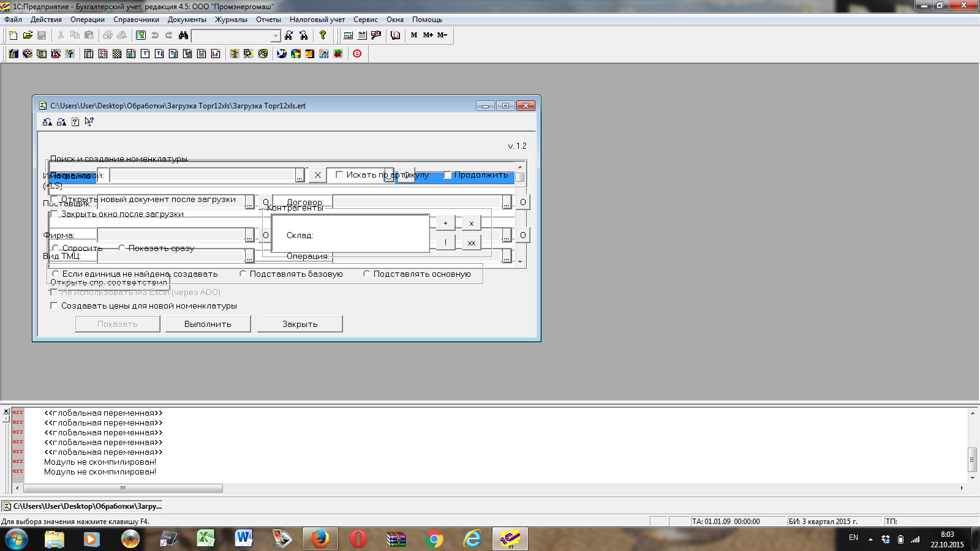Click the M- memory subtract button
The width and height of the screenshot is (980, 551).
pyautogui.click(x=442, y=36)
